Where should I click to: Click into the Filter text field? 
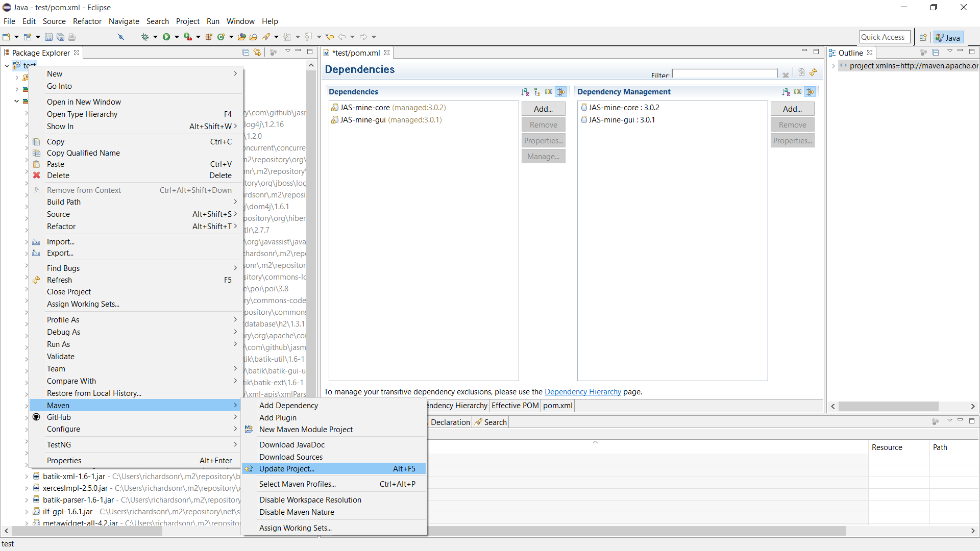[724, 74]
